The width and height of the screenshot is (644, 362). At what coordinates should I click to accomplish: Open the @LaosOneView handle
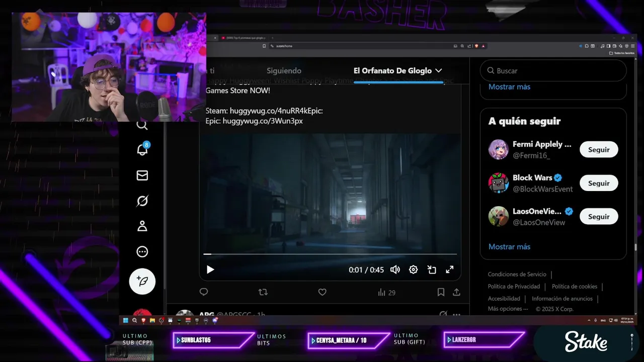(539, 222)
